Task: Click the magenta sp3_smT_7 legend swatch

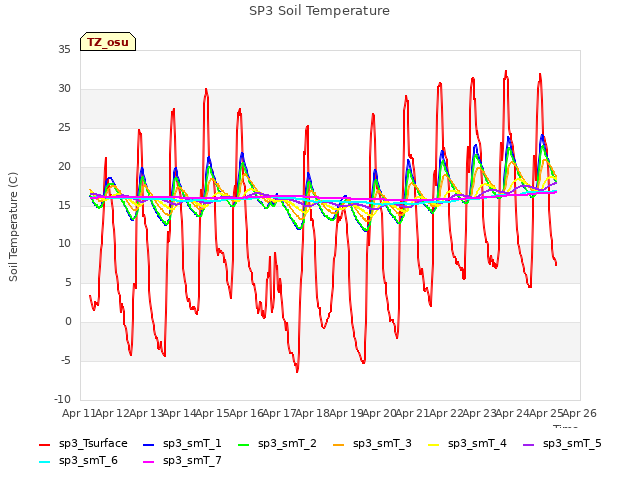Action: tap(149, 462)
